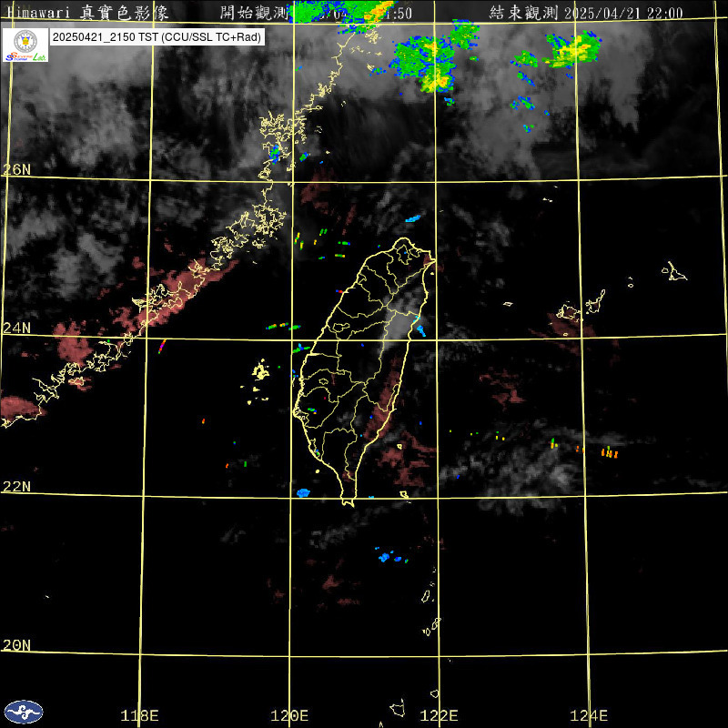Click the 120E longitude label

[x=289, y=715]
